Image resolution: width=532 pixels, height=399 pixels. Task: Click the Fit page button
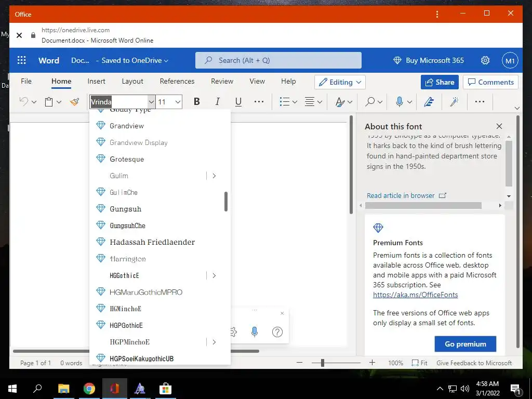coord(419,363)
